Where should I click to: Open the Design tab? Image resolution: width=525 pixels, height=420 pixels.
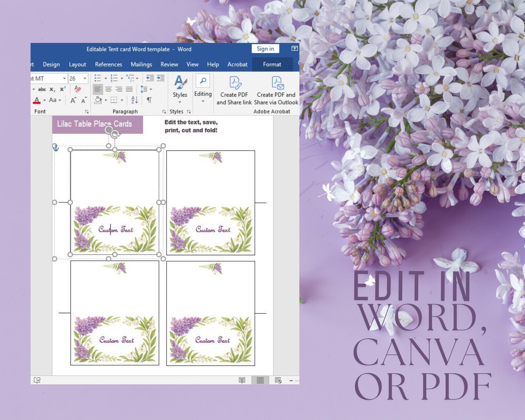pos(51,64)
